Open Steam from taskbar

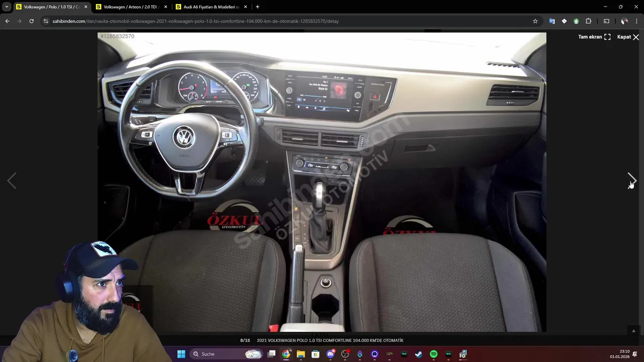click(419, 354)
